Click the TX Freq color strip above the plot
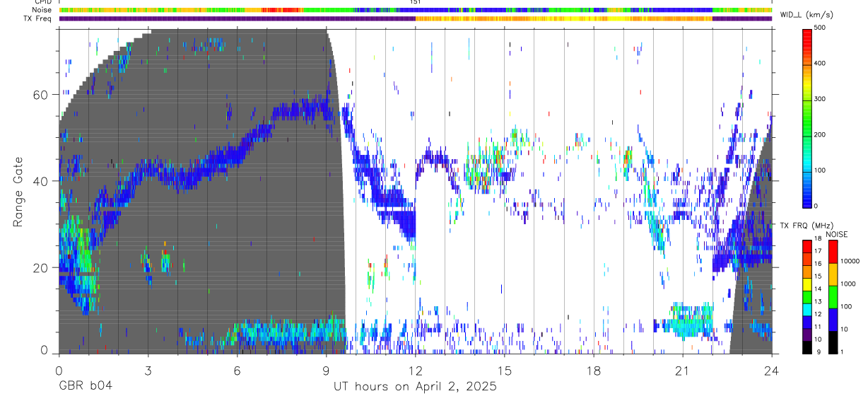 [416, 18]
